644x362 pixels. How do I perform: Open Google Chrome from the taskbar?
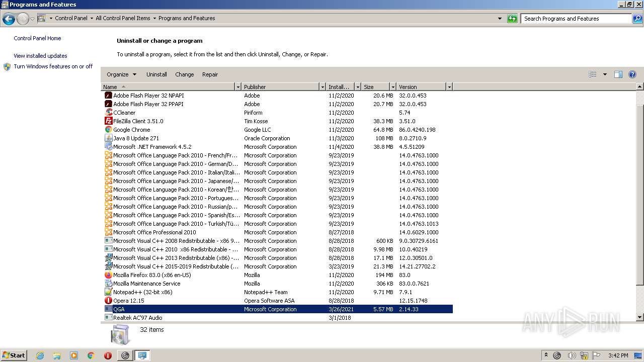(91, 355)
